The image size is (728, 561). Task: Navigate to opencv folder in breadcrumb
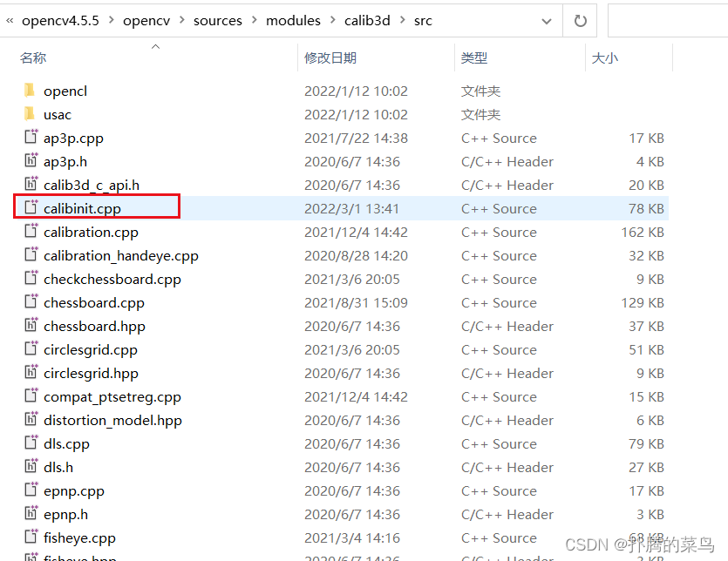146,21
